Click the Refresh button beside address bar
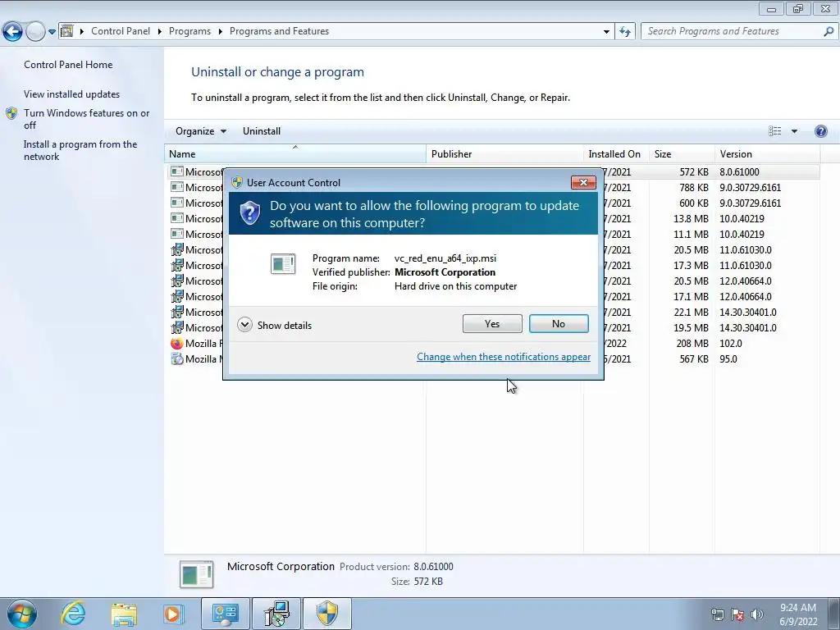Screen dimensions: 840x630 coord(624,32)
